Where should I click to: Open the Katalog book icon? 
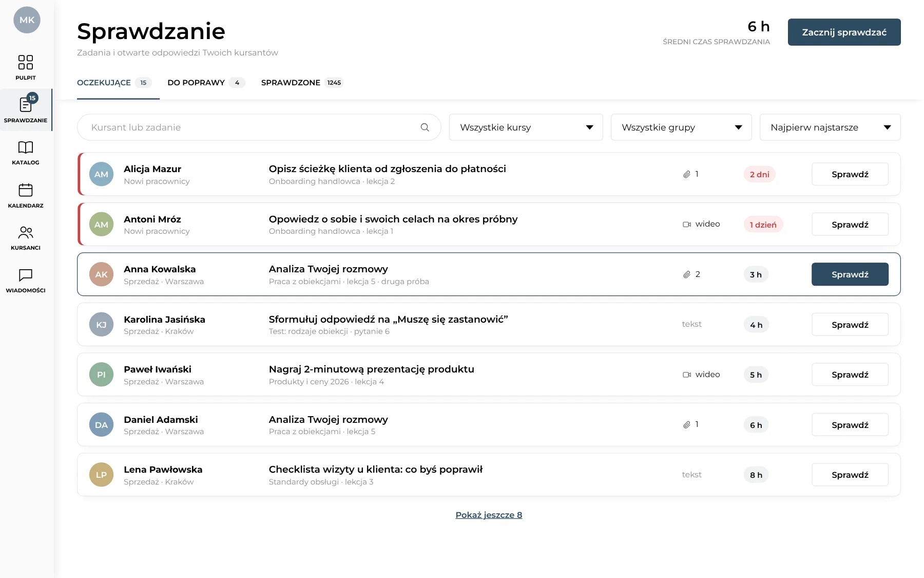(x=26, y=147)
